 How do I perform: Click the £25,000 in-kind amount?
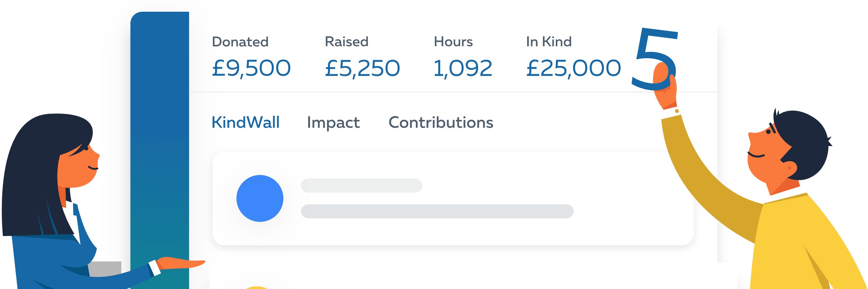[x=573, y=68]
